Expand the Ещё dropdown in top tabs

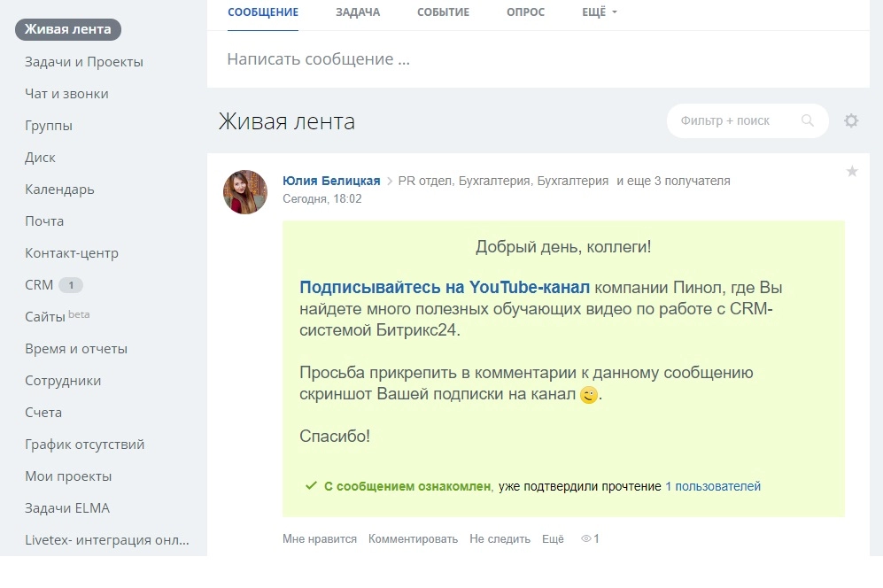pyautogui.click(x=600, y=12)
